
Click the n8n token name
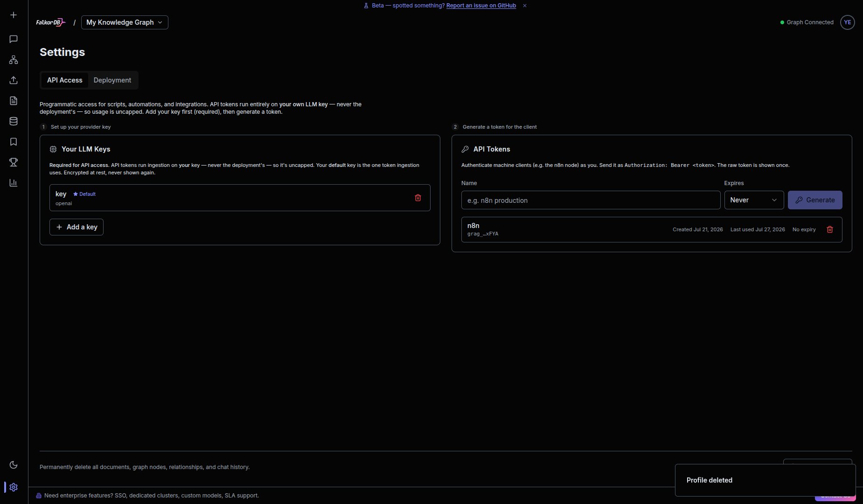[473, 226]
